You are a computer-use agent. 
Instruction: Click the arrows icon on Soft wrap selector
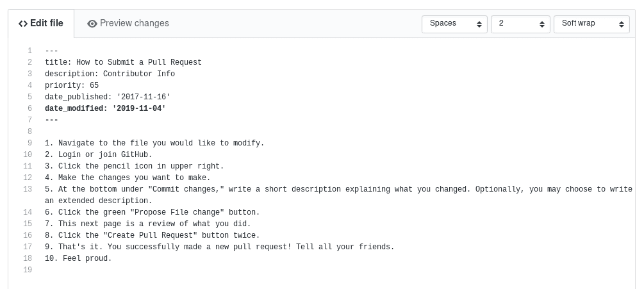click(622, 24)
